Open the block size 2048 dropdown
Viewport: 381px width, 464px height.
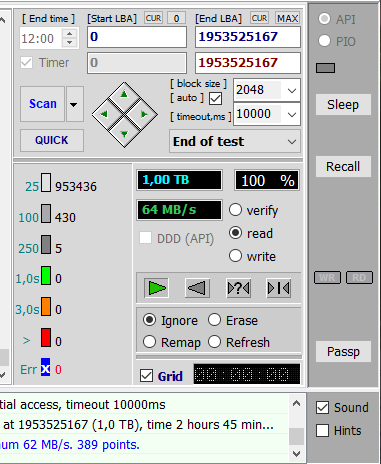292,90
